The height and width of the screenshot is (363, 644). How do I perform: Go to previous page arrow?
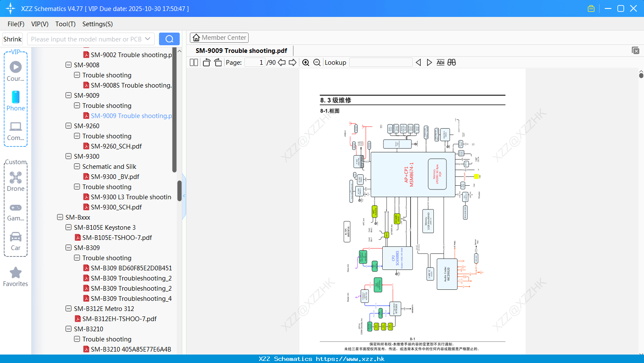282,63
